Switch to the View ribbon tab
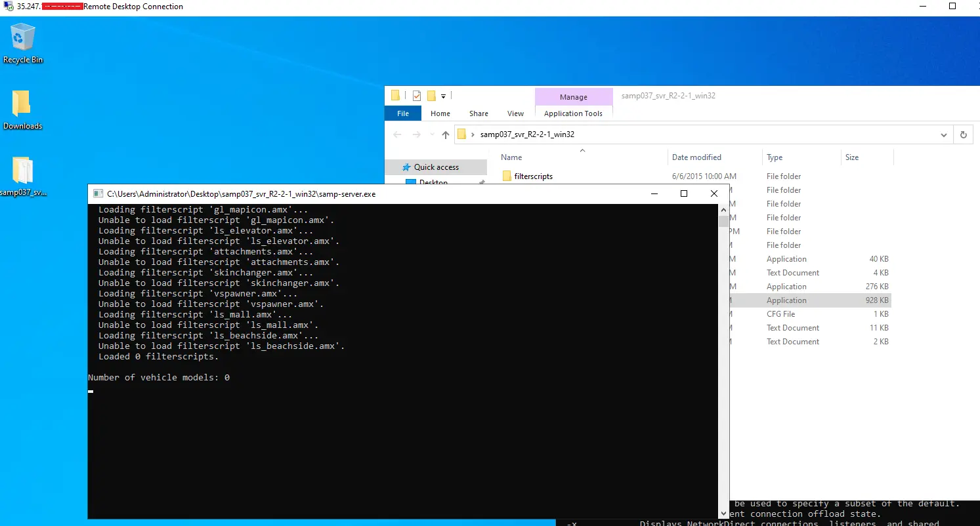Screen dimensions: 980x526 point(515,113)
